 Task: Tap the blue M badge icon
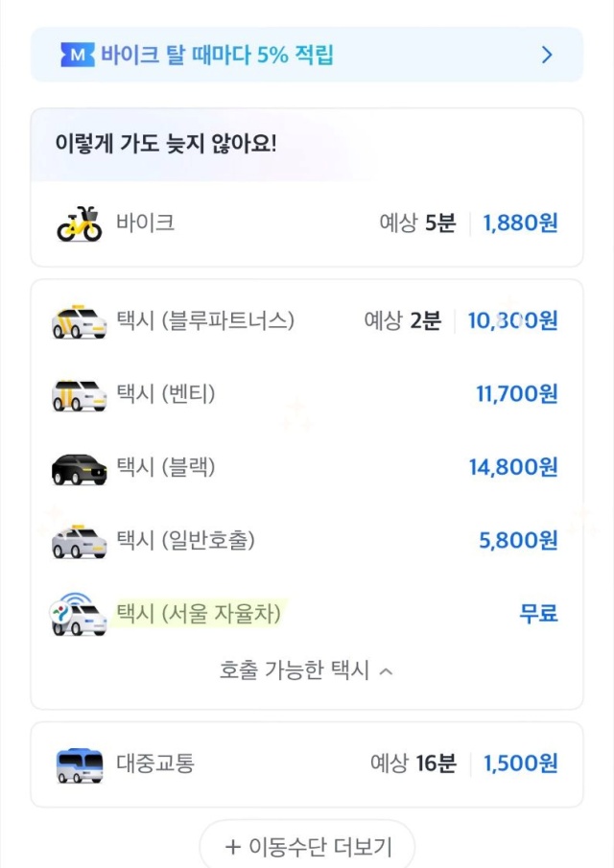(x=77, y=55)
